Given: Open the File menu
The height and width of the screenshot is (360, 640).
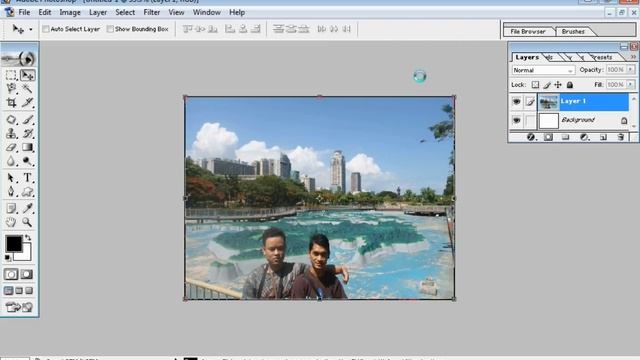Looking at the screenshot, I should 24,13.
